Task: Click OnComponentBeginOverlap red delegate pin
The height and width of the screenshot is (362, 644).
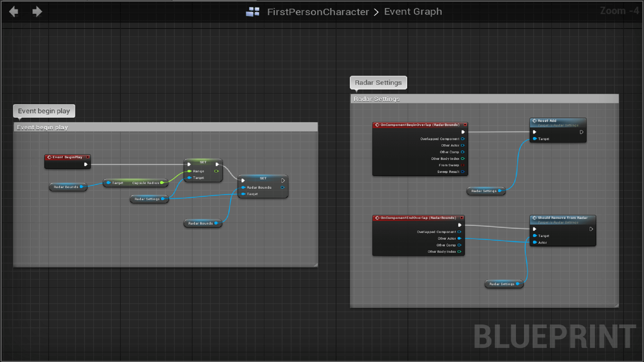Action: (465, 125)
